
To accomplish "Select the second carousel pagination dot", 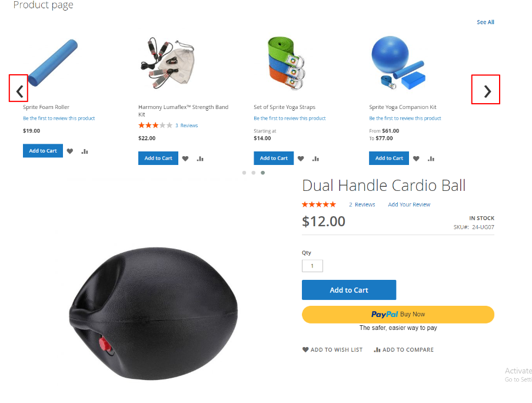I will click(x=254, y=173).
